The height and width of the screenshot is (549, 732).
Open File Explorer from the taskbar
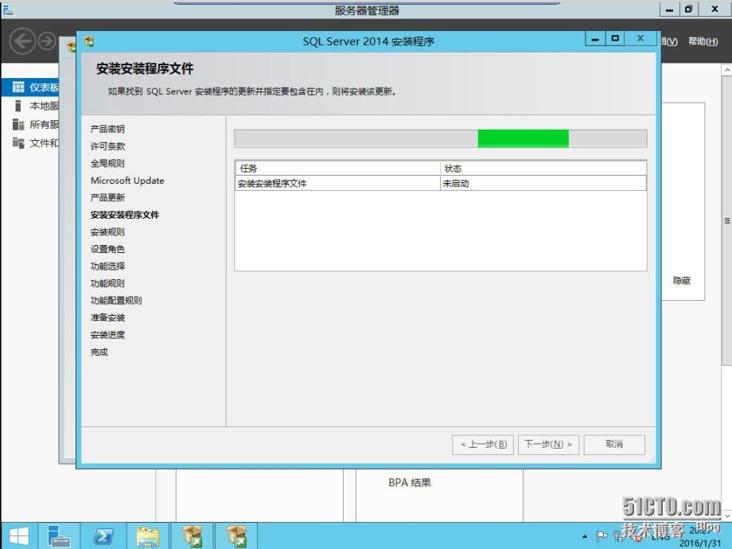tap(148, 536)
